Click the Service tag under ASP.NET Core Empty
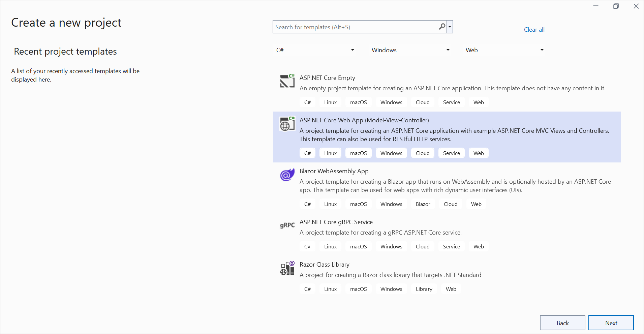Image resolution: width=644 pixels, height=334 pixels. 451,102
